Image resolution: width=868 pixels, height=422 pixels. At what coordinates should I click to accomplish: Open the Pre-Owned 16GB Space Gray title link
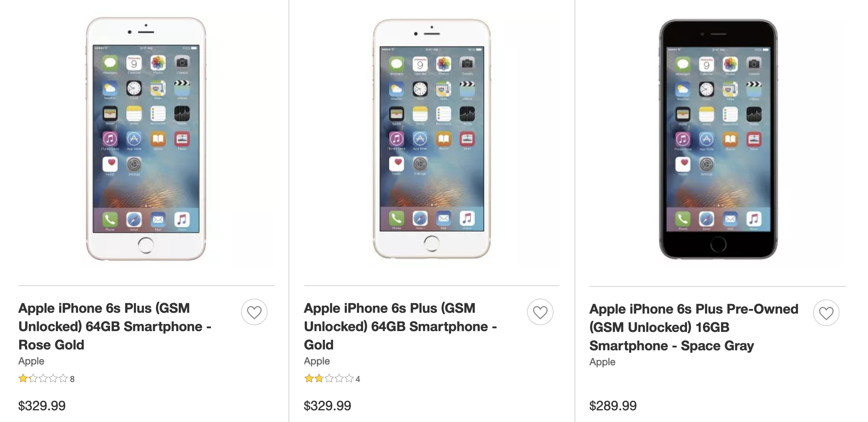[694, 327]
